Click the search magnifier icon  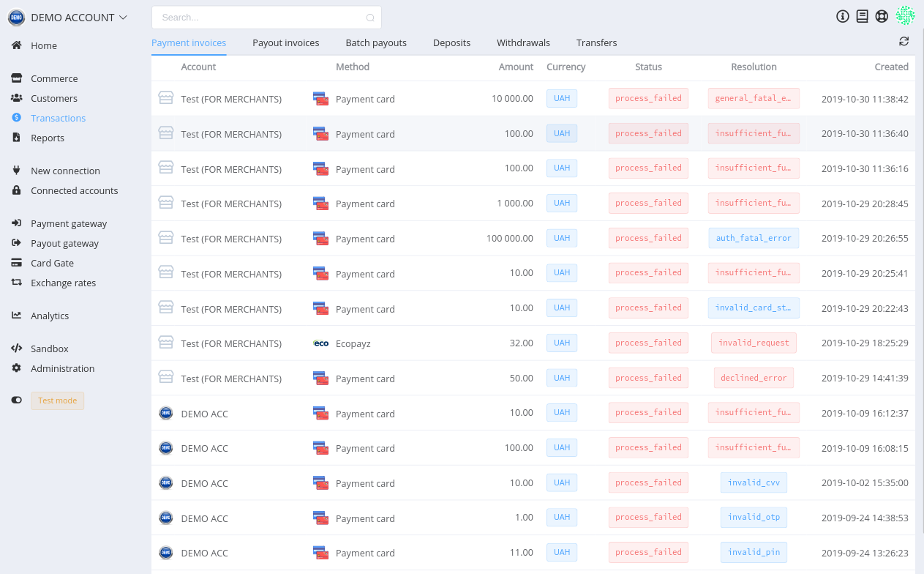point(370,18)
